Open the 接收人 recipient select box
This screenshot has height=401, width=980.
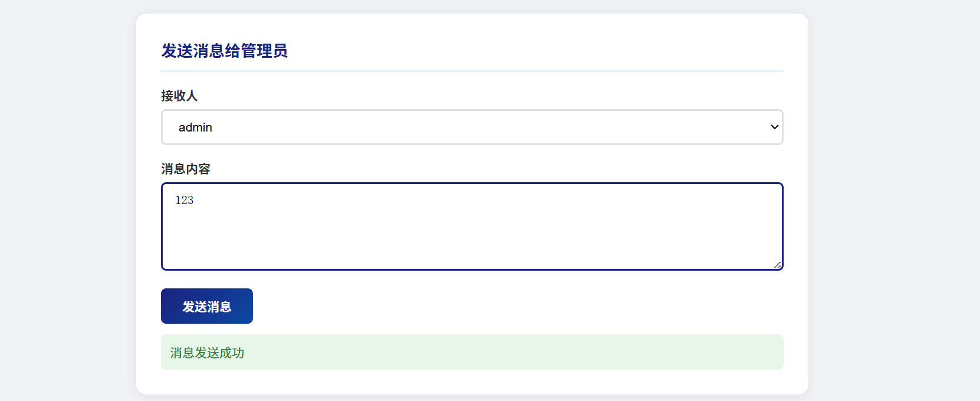tap(472, 127)
